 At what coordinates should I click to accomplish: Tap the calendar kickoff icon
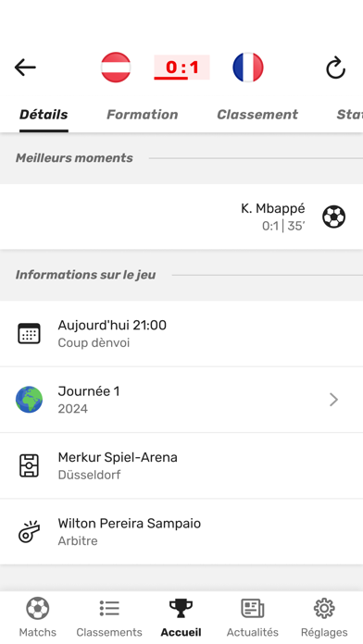pyautogui.click(x=30, y=333)
